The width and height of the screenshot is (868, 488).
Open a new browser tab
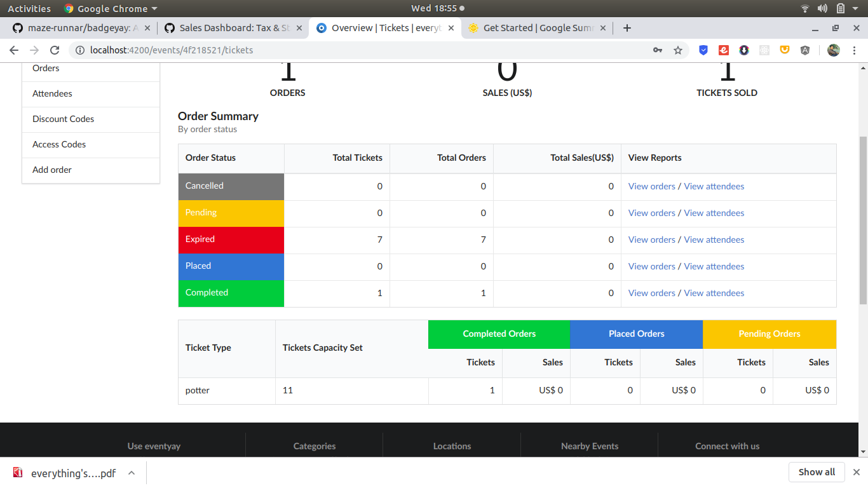click(x=627, y=28)
